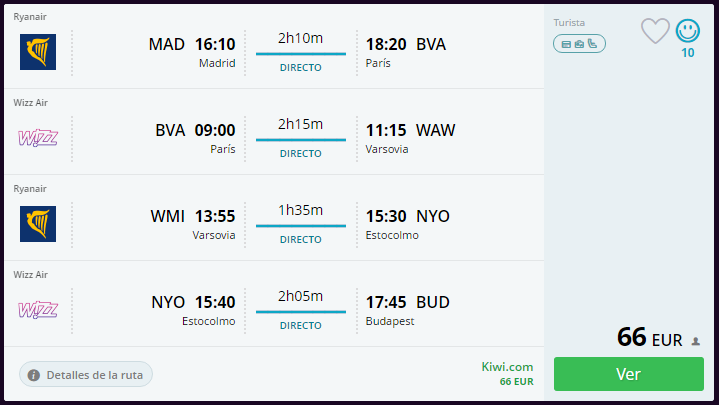Select the WMI 13:55 Varsovia departure
Screen dimensions: 719x405
[193, 224]
